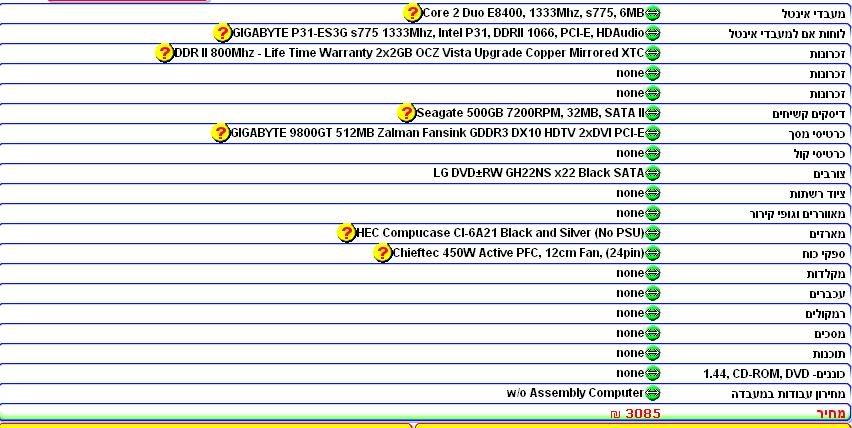Click green swap icon beside LG DVD±RW GH22NS
The height and width of the screenshot is (428, 852).
[653, 173]
